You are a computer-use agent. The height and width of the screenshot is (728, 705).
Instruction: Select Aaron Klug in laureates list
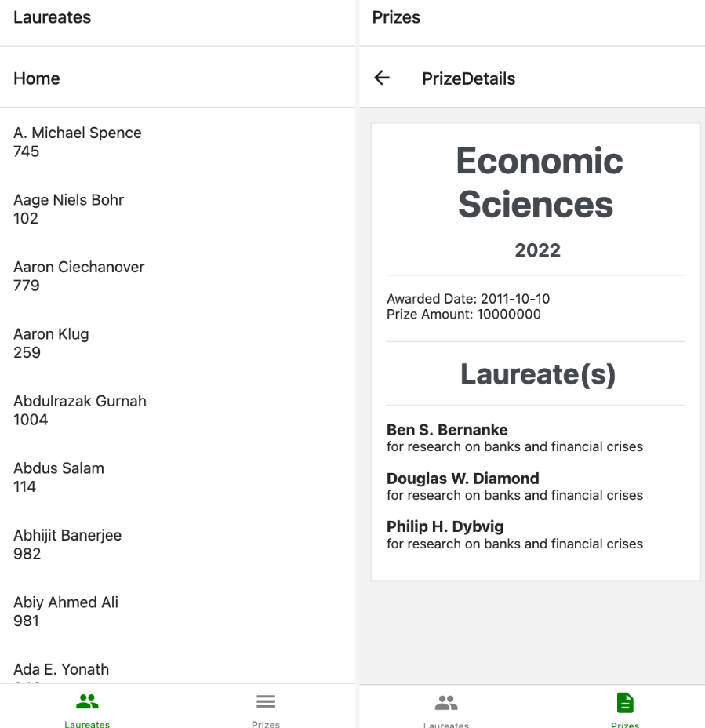click(x=51, y=343)
